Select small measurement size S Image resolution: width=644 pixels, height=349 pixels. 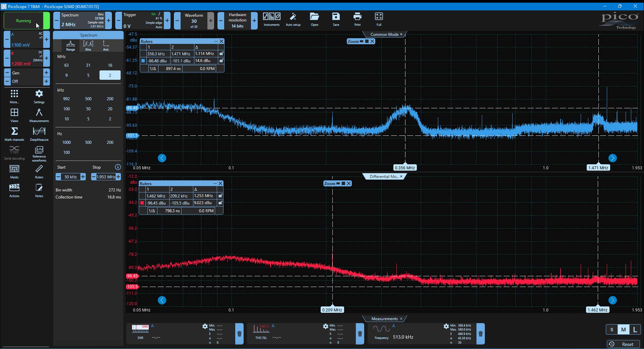611,330
